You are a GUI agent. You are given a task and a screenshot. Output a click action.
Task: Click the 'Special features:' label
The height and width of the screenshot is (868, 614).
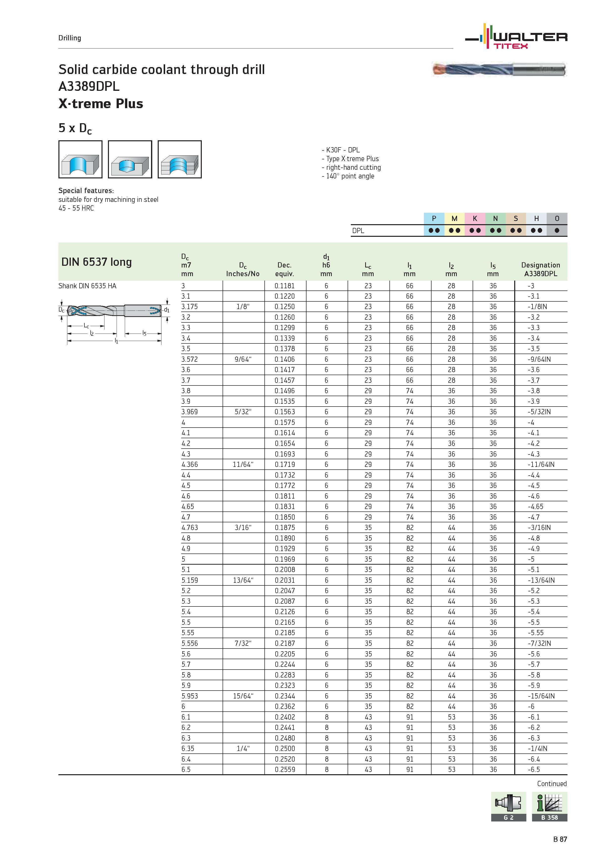click(x=86, y=191)
